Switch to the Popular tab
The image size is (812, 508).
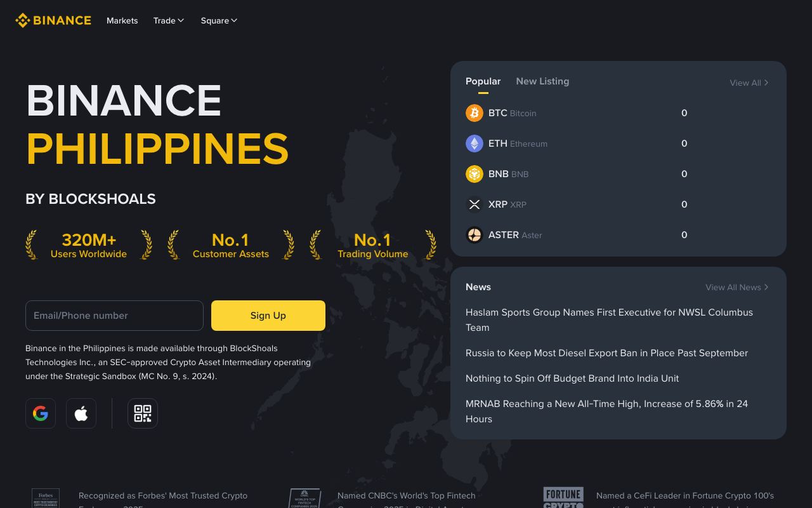(483, 81)
